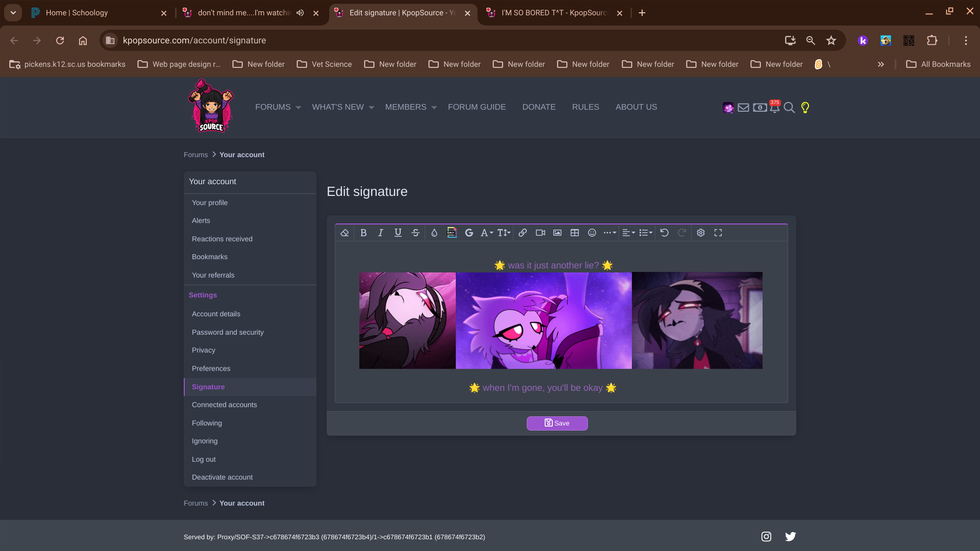Open the font family dropdown
Viewport: 980px width, 551px height.
[487, 233]
